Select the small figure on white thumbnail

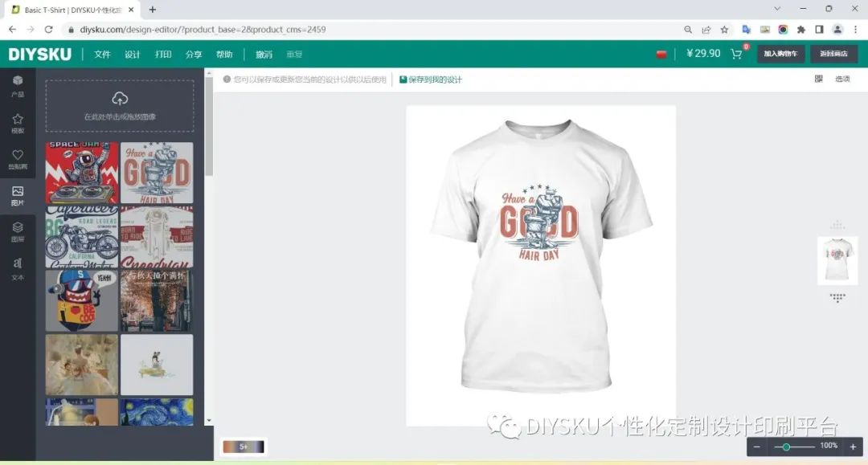[157, 365]
